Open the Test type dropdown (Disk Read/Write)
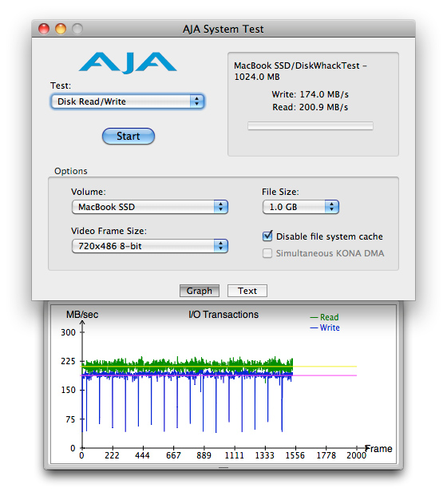 [128, 101]
